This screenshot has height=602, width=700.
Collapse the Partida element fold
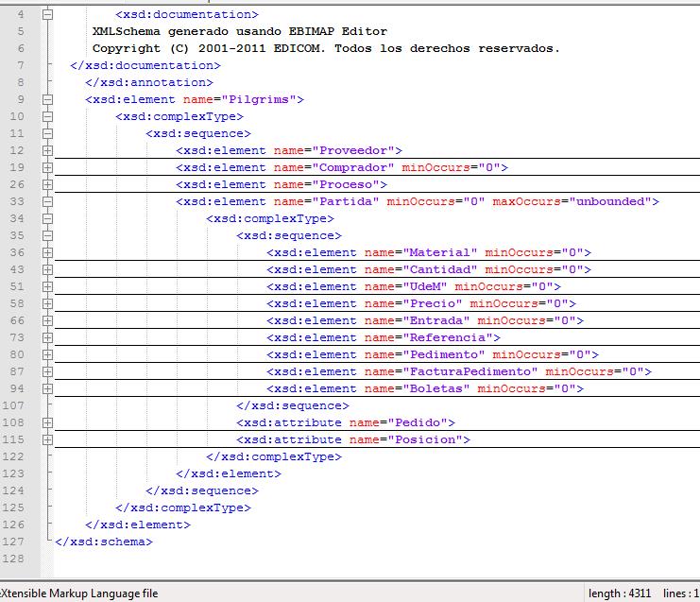47,202
